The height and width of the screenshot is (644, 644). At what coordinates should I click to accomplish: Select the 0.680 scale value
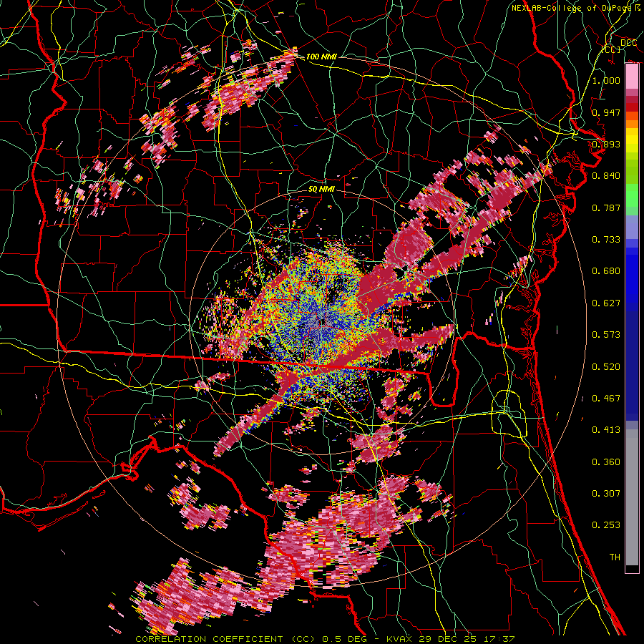coord(606,271)
